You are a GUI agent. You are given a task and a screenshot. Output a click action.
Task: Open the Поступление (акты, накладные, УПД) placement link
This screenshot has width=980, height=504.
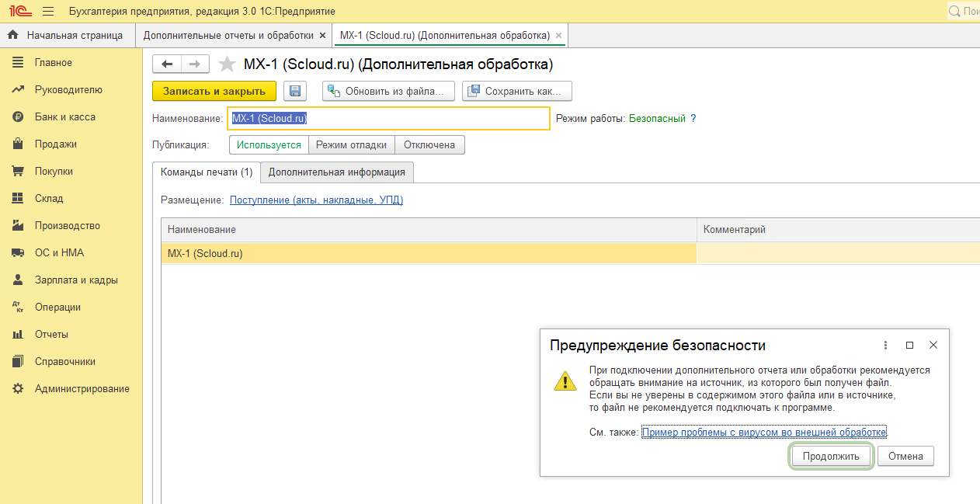tap(317, 200)
